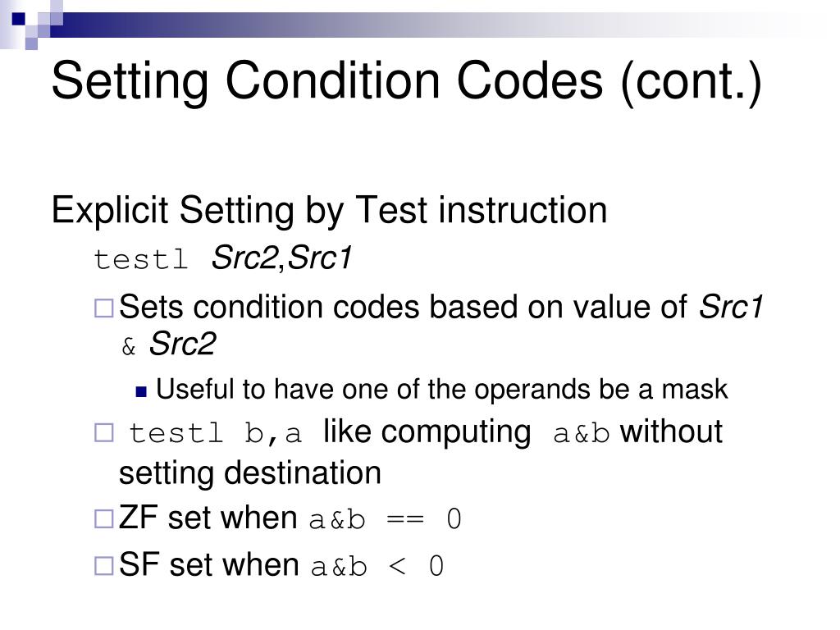Click the expression 'a&b == 0'
840x630 pixels.
point(386,519)
